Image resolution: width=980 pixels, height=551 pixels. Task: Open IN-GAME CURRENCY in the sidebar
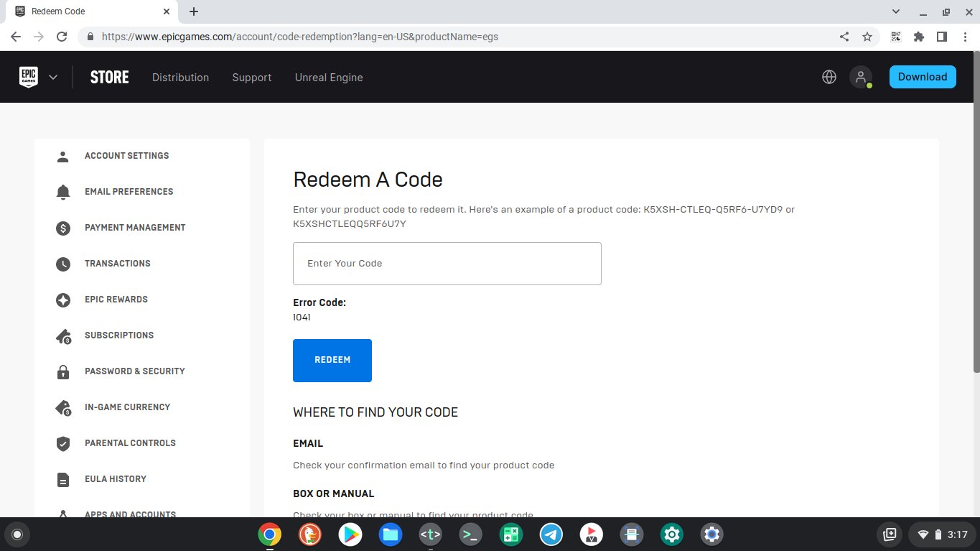(128, 407)
